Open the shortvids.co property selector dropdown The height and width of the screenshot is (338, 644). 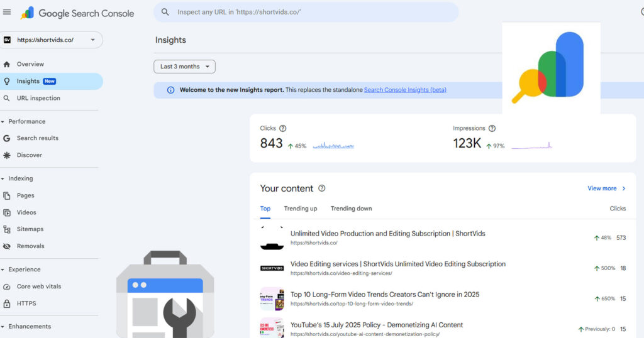[x=51, y=40]
